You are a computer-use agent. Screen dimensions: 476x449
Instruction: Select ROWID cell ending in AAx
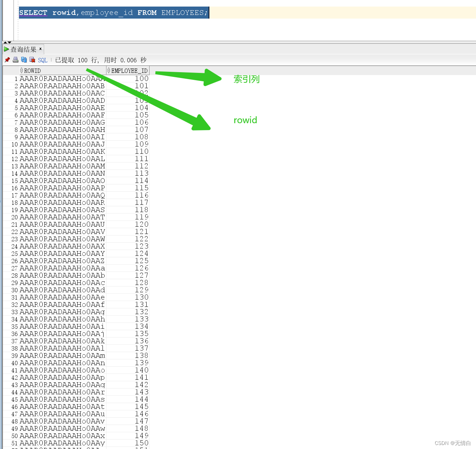click(62, 436)
